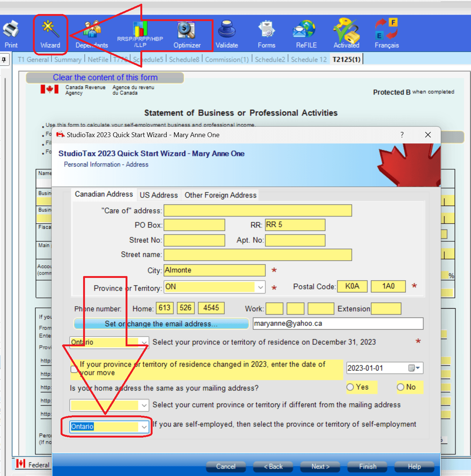Viewport: 471px width, 476px height.
Task: Open the Schedule8 form tab
Action: click(184, 59)
